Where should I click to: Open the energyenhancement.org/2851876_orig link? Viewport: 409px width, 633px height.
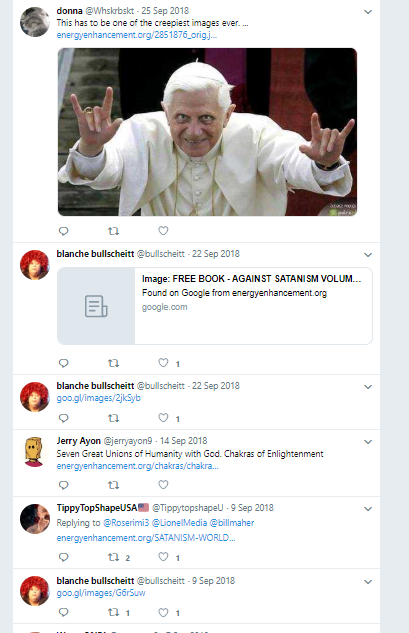click(136, 35)
